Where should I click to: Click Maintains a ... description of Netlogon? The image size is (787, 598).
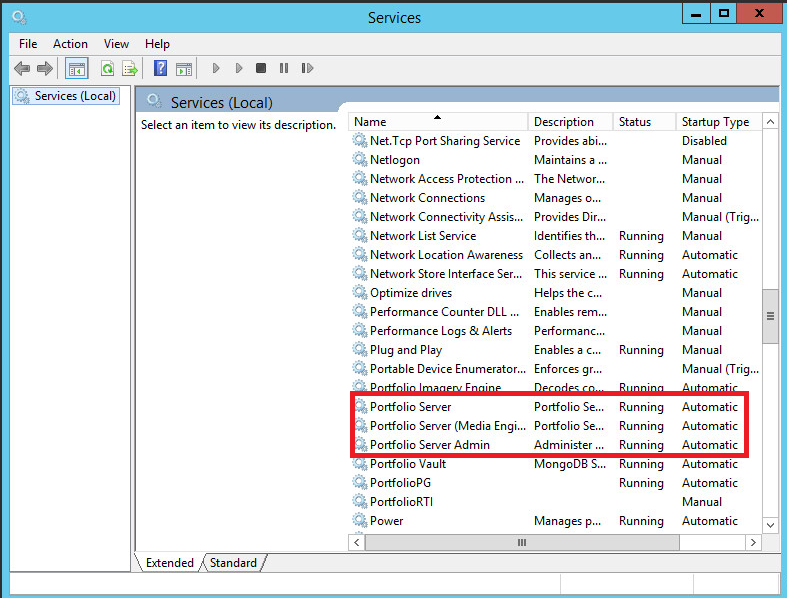tap(570, 160)
